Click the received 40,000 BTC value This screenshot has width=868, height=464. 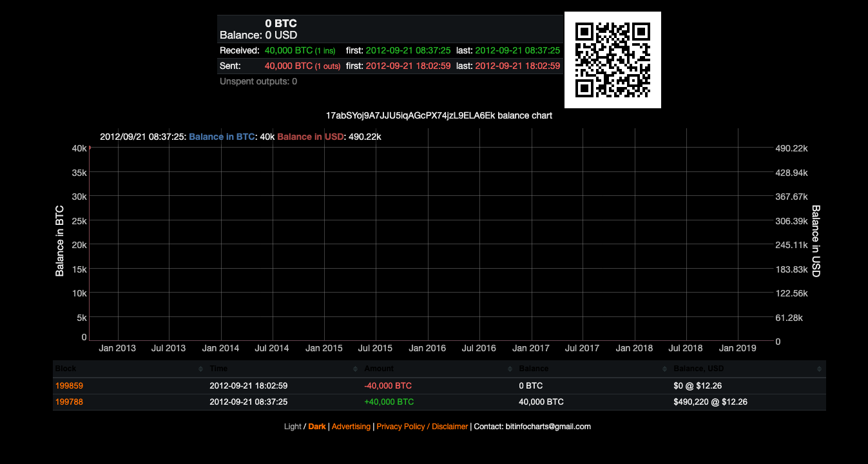coord(289,50)
